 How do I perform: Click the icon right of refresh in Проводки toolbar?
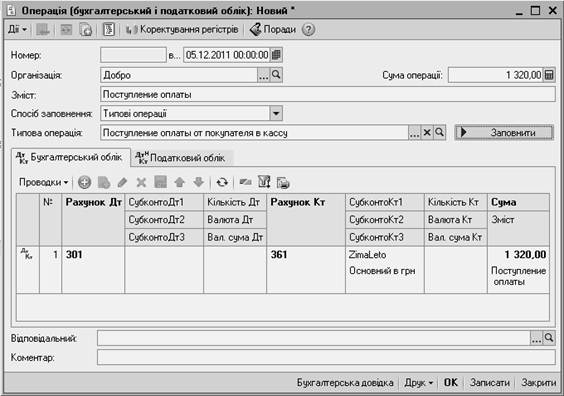pyautogui.click(x=246, y=182)
